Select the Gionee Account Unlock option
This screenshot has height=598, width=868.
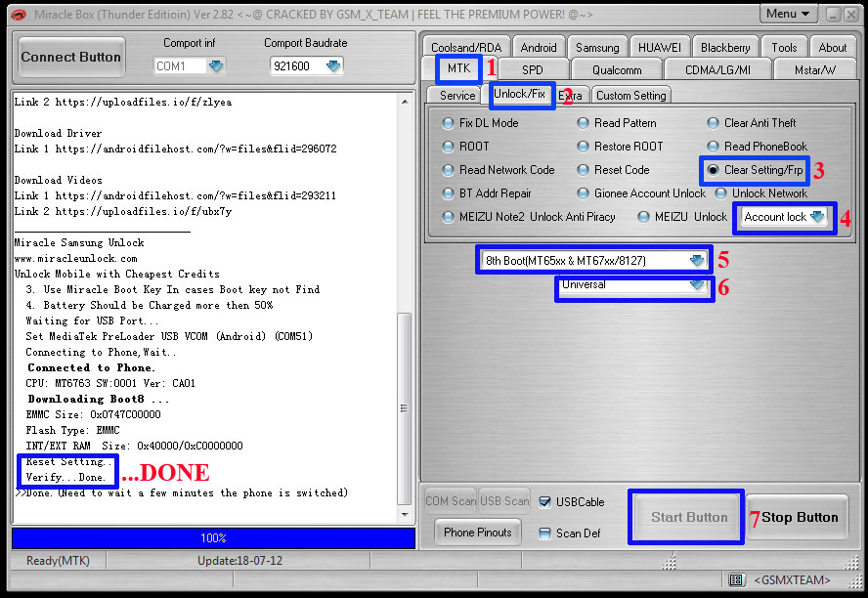(583, 193)
